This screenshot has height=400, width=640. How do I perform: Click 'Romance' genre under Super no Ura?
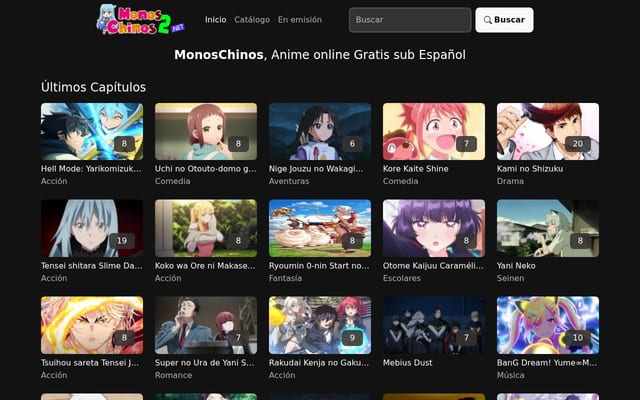tap(173, 375)
